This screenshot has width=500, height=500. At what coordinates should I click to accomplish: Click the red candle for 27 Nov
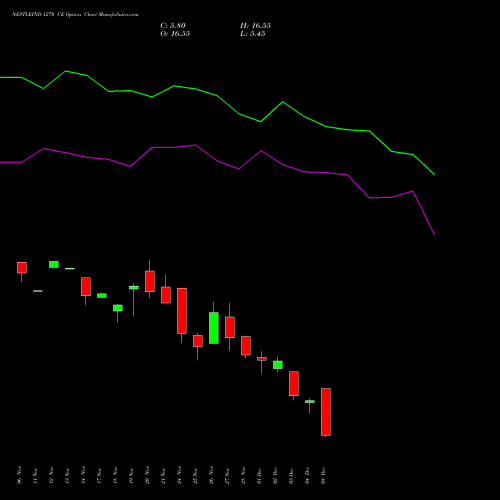tap(230, 327)
